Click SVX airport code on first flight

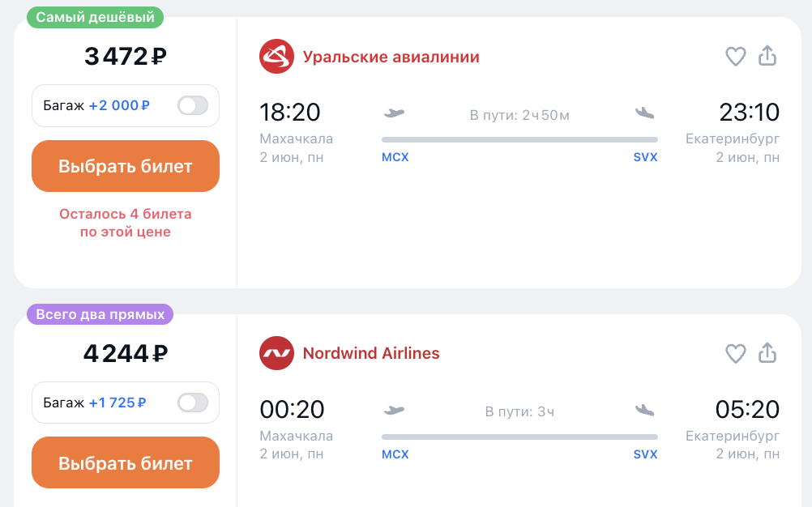pyautogui.click(x=645, y=157)
